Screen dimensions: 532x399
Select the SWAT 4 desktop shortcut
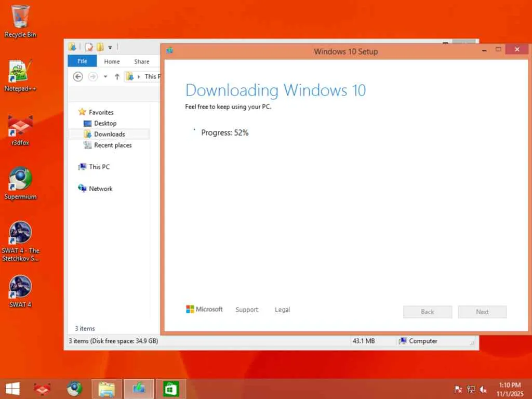[x=20, y=291]
